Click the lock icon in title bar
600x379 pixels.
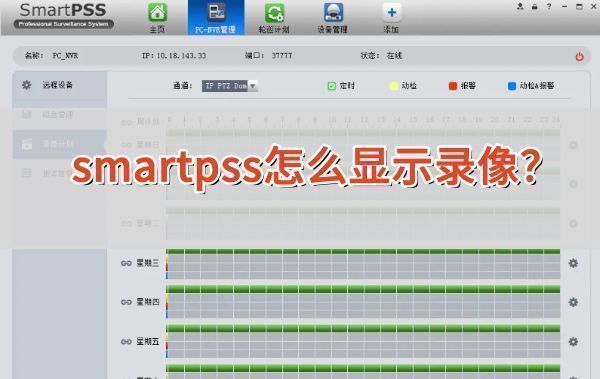[x=535, y=7]
